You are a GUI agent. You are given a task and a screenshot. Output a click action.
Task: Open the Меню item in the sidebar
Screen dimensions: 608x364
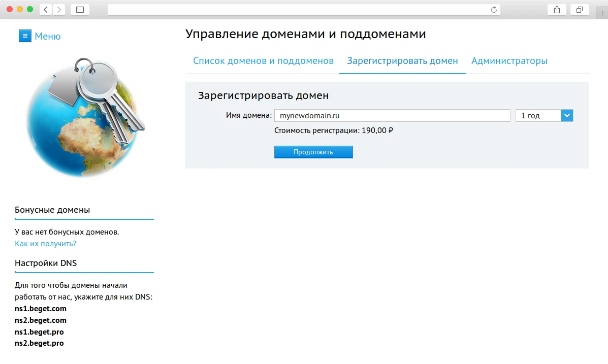(47, 36)
